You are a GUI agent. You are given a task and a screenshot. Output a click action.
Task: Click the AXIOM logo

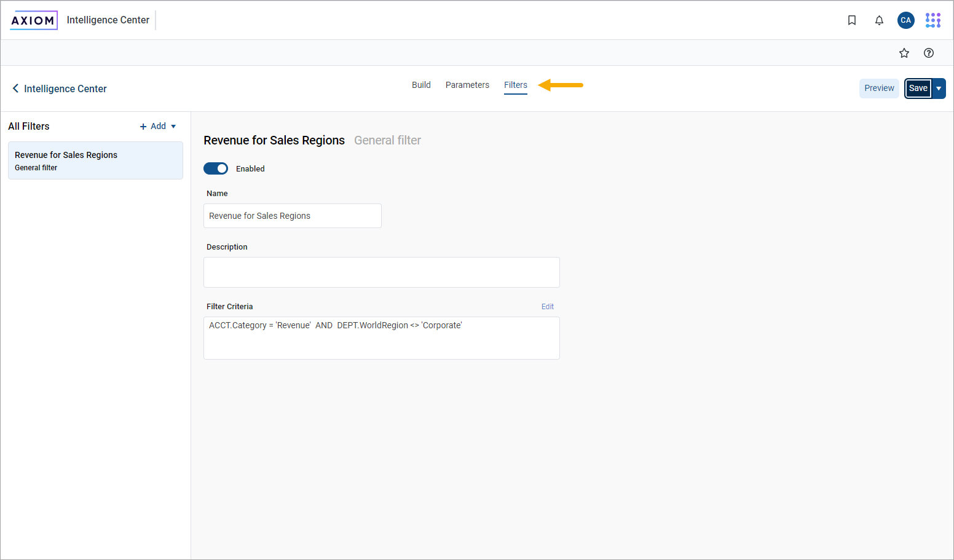pyautogui.click(x=33, y=20)
